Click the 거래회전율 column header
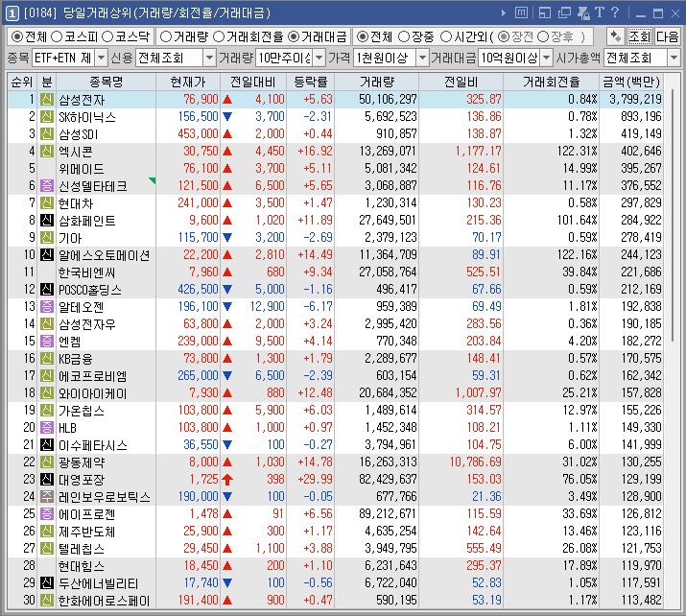Screen dimensions: 686x616 point(552,82)
